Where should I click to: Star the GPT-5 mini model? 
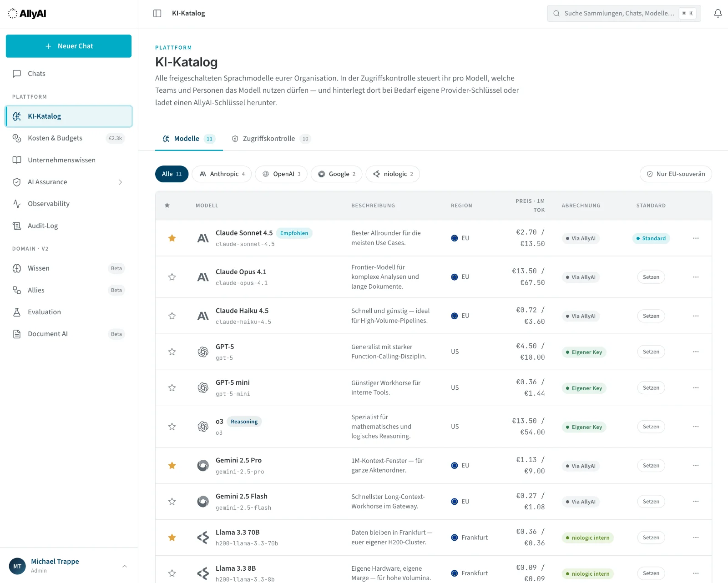point(172,388)
